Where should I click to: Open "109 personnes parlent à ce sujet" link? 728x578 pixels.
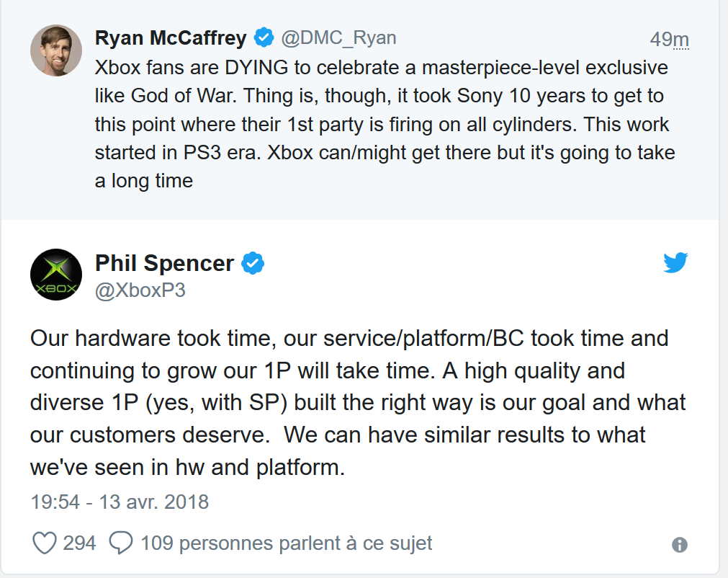[286, 543]
